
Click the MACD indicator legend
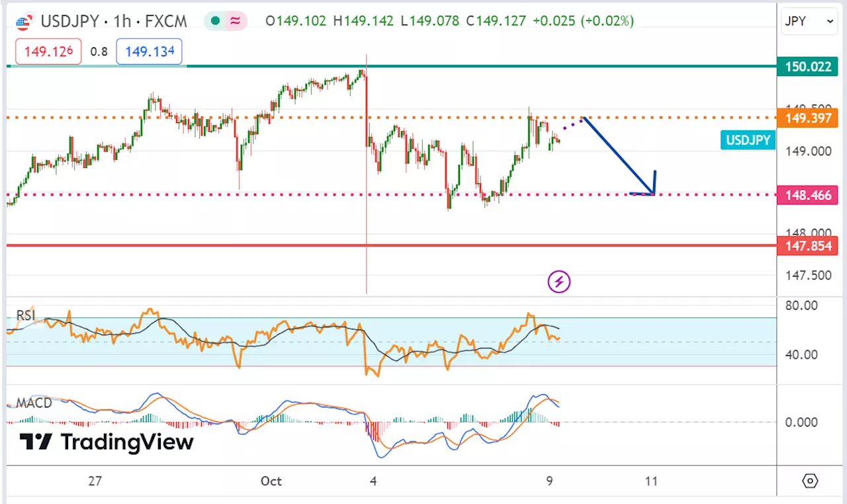pos(34,403)
